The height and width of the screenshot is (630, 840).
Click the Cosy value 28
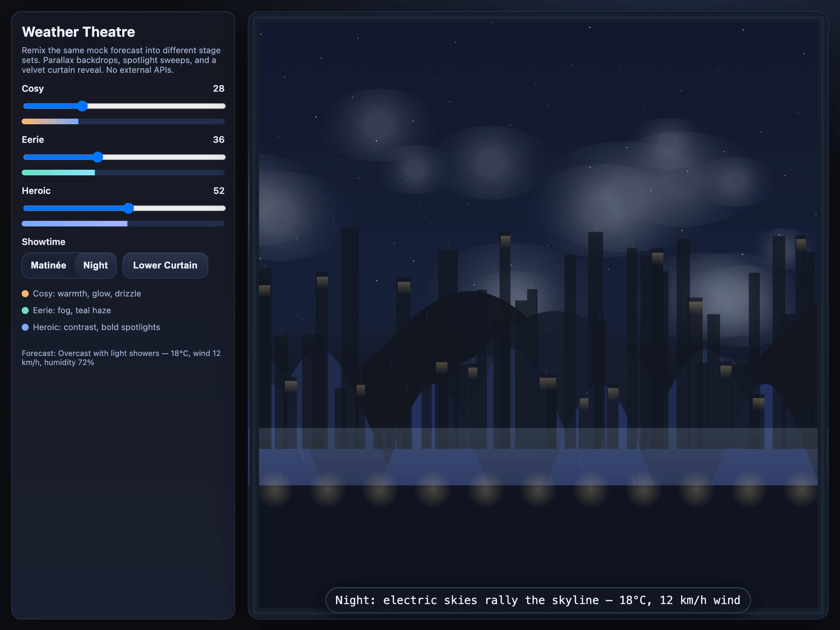pos(218,89)
